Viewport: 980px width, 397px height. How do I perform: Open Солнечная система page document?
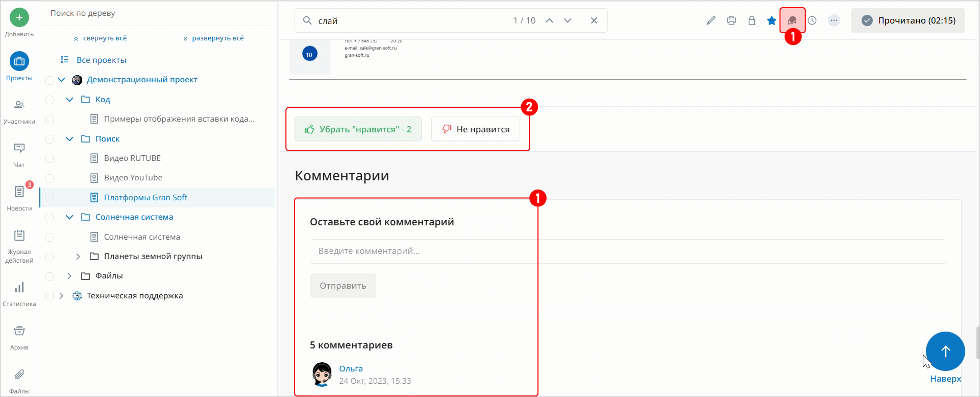click(x=142, y=237)
